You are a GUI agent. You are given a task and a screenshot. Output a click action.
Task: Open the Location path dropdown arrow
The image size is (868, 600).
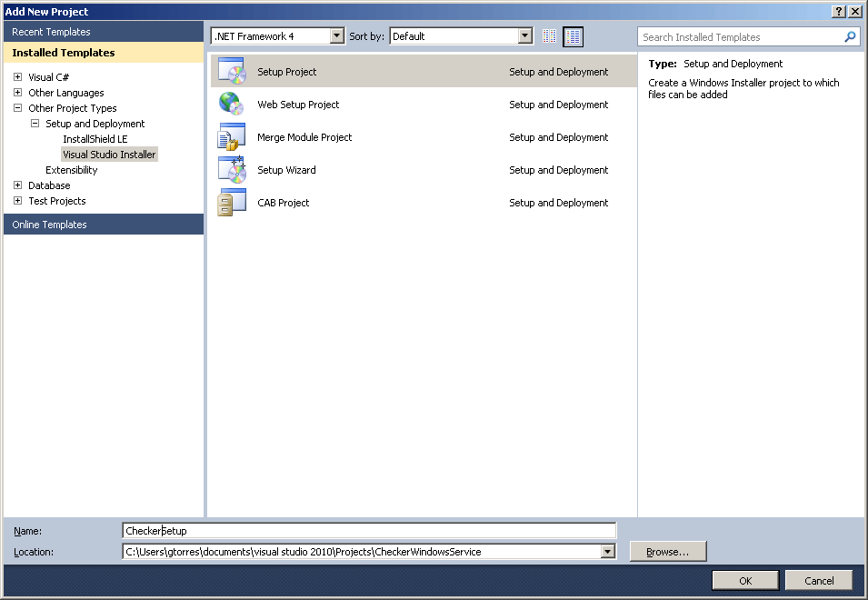click(x=607, y=551)
